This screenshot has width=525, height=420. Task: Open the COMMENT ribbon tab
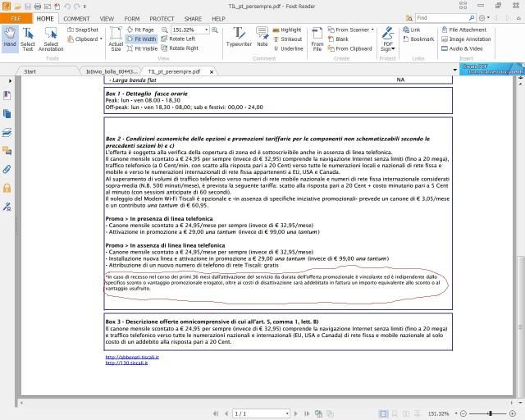(x=76, y=18)
